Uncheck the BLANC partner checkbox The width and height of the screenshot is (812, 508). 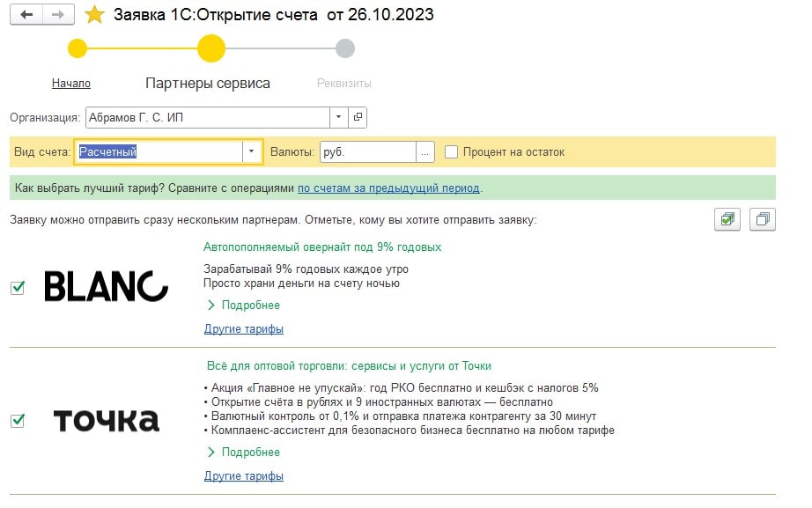18,287
